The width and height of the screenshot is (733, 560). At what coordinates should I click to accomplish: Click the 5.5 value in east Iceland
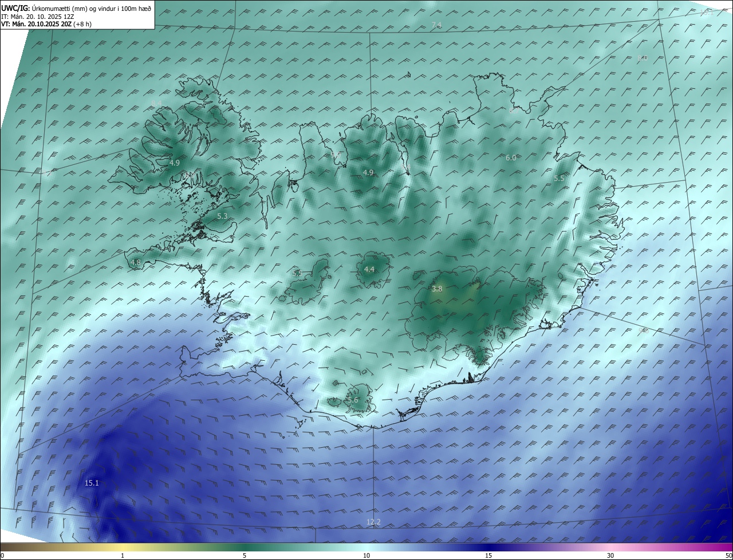coord(559,179)
